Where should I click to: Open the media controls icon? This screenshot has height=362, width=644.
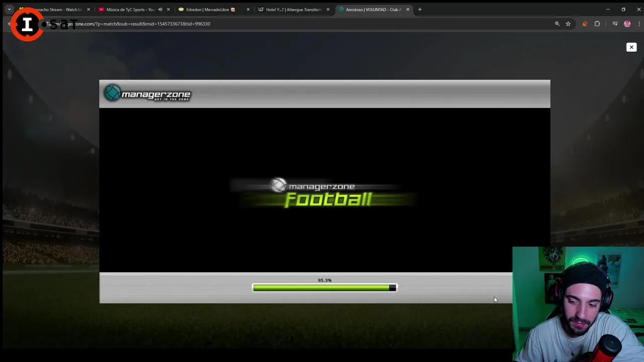pos(615,24)
